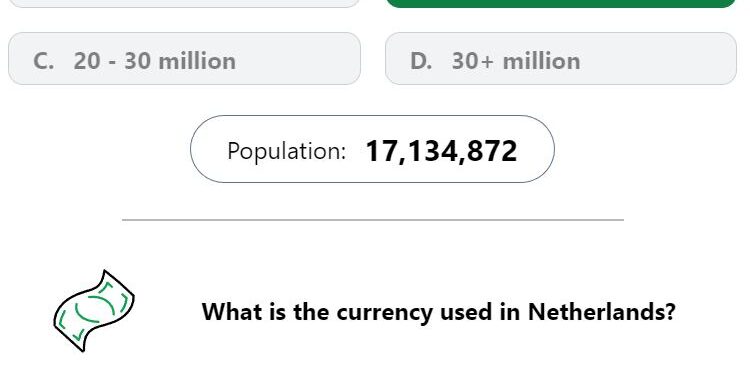Select the population number 17,134,872
Viewport: 750px width, 375px height.
tap(441, 152)
